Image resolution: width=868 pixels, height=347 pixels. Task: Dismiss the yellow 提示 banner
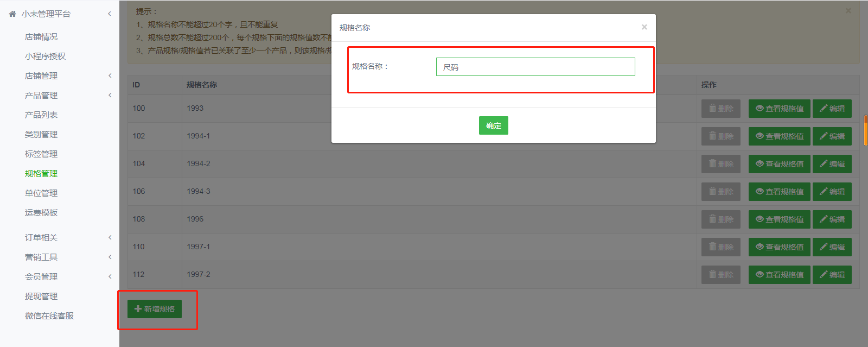click(848, 11)
